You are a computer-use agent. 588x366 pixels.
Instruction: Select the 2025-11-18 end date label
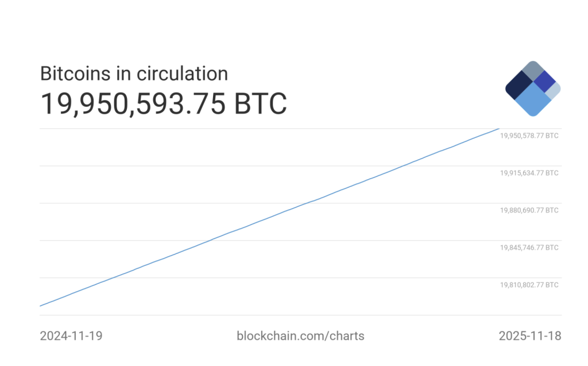(x=530, y=336)
